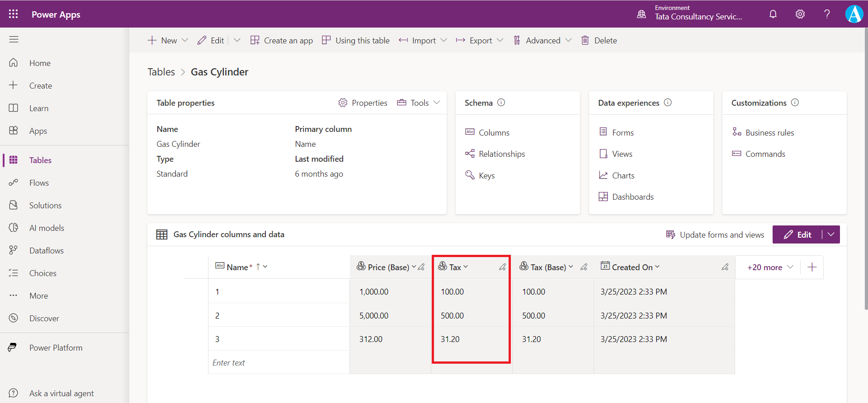
Task: Collapse the left navigation hamburger menu
Action: click(x=14, y=39)
